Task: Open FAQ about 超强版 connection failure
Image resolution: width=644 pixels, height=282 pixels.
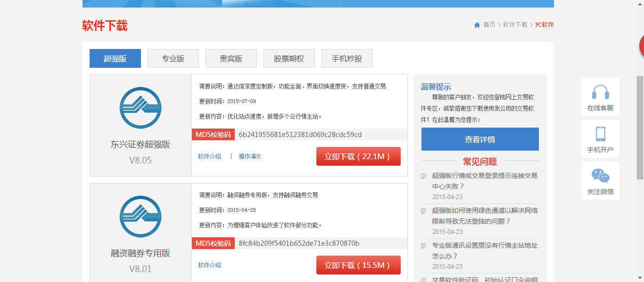Action: [x=479, y=180]
